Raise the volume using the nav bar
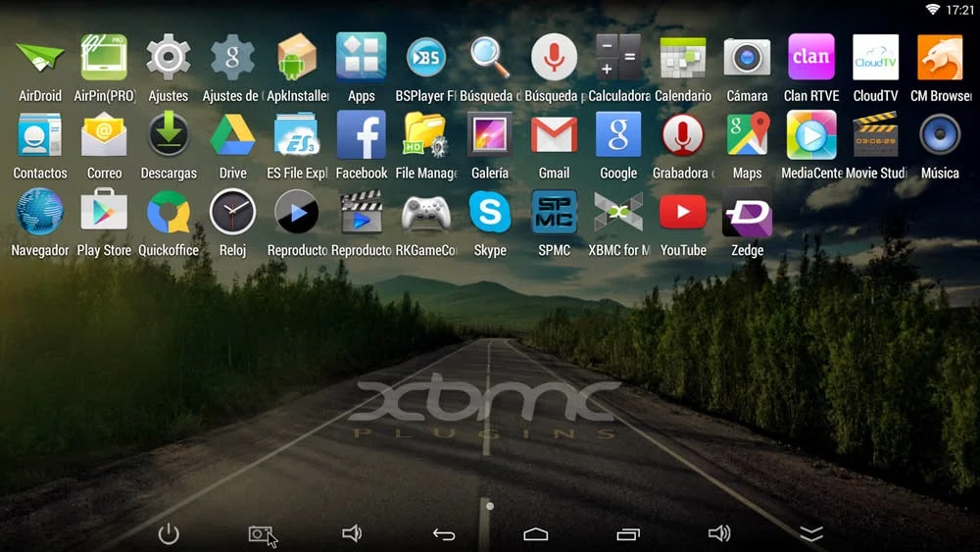Screen dimensions: 980x552 (x=719, y=533)
